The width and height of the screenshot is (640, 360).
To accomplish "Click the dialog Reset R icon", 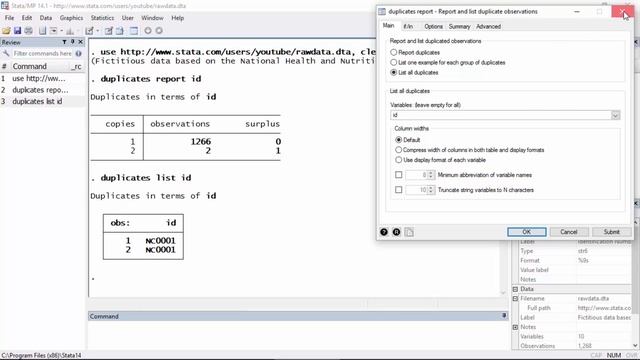I will [396, 232].
